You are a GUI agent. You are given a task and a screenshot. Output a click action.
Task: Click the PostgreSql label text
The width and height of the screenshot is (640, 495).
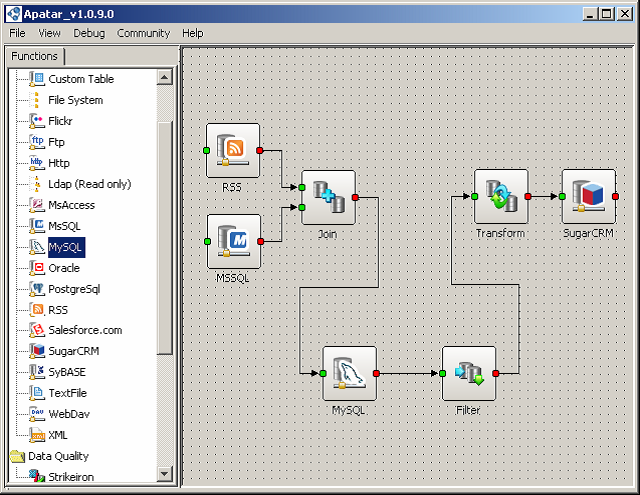tap(74, 289)
